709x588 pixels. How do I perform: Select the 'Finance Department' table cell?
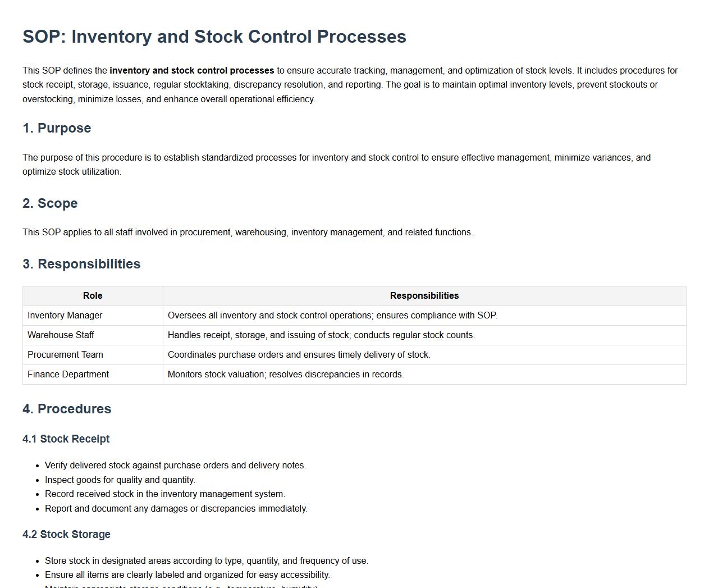(x=68, y=375)
